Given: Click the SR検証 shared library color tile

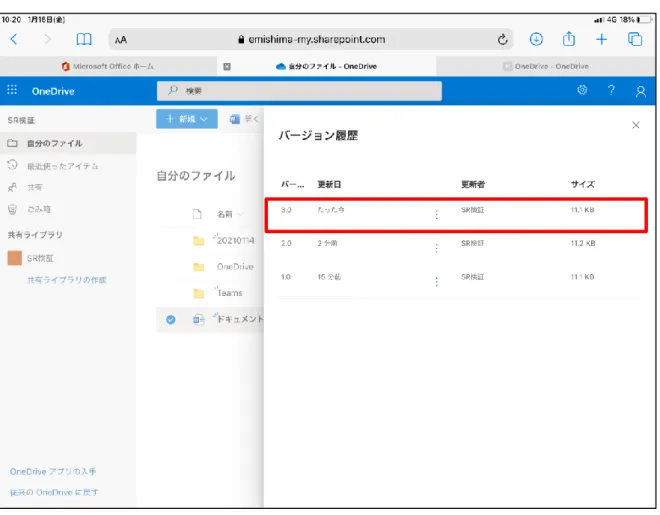Looking at the screenshot, I should [x=15, y=258].
